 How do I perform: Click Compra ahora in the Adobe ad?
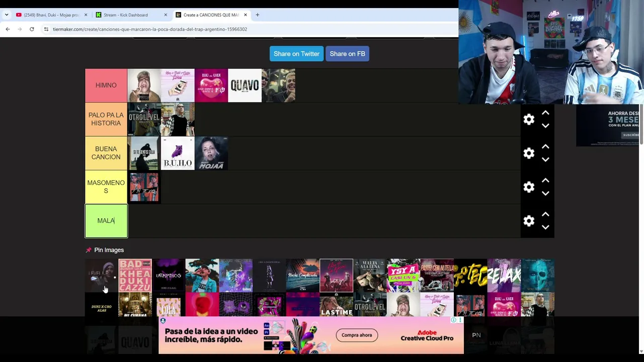[357, 335]
